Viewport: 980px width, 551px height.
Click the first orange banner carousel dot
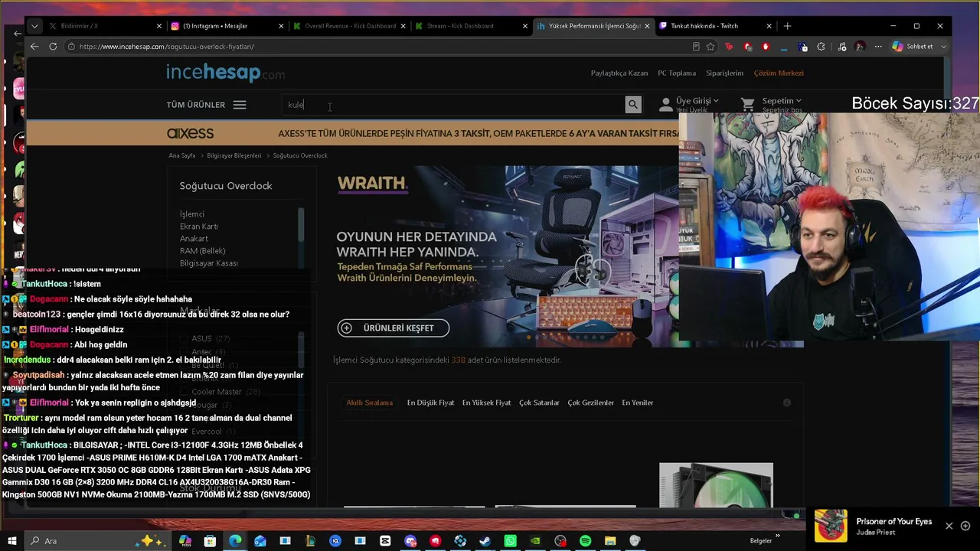529,337
